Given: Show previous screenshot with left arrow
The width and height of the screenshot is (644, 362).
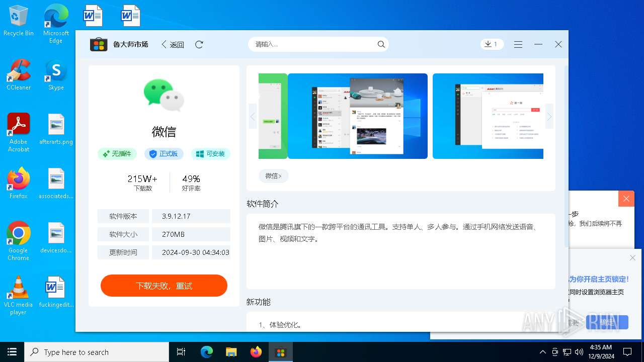Looking at the screenshot, I should pyautogui.click(x=253, y=117).
